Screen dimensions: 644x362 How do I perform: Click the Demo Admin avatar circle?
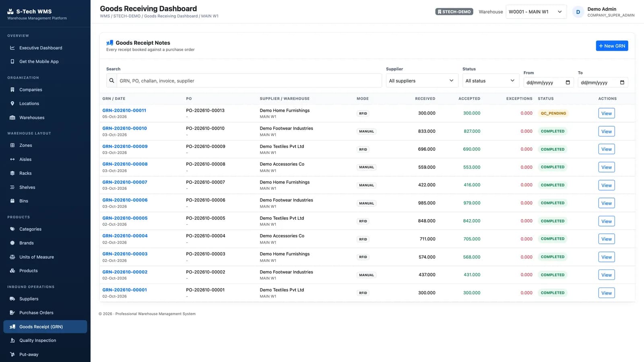[x=578, y=12]
